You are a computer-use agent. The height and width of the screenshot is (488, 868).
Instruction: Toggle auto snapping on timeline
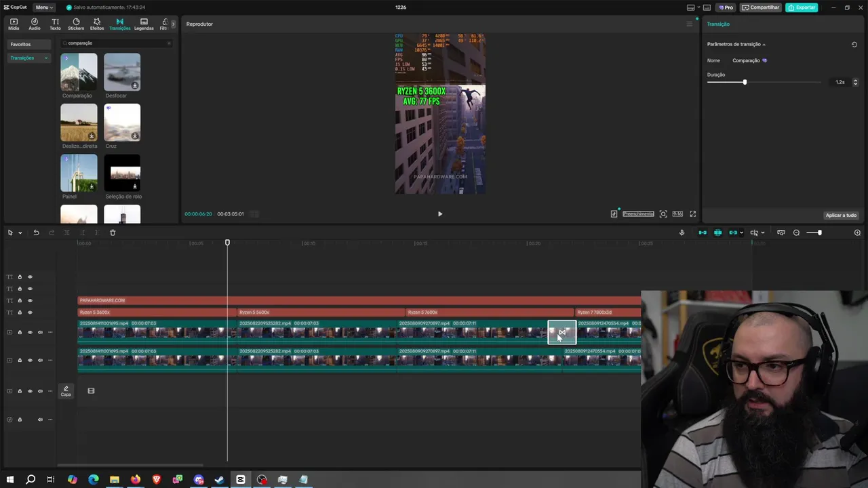coord(717,233)
